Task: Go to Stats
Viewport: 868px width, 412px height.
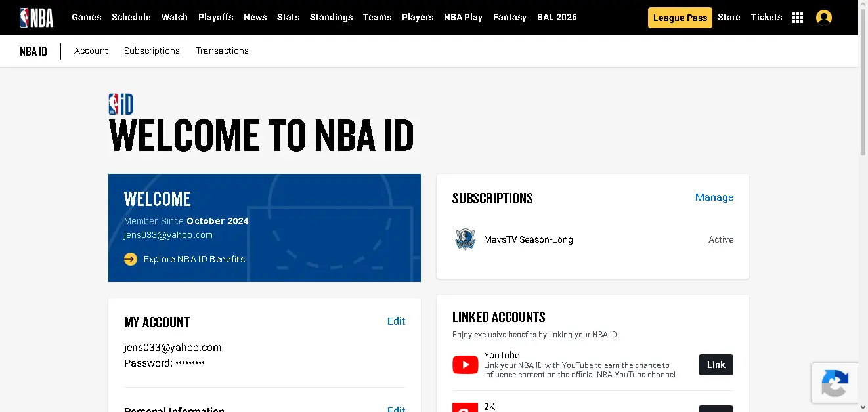Action: (x=288, y=17)
